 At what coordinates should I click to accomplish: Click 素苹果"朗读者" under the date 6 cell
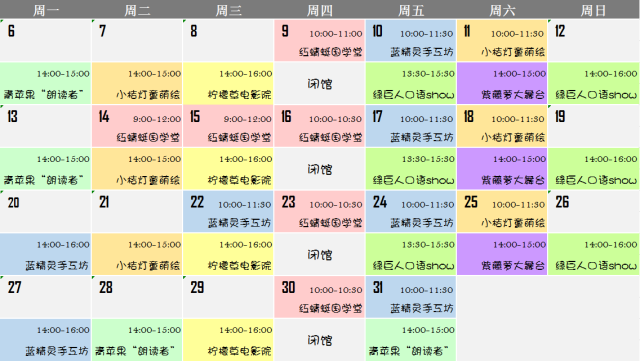44,95
